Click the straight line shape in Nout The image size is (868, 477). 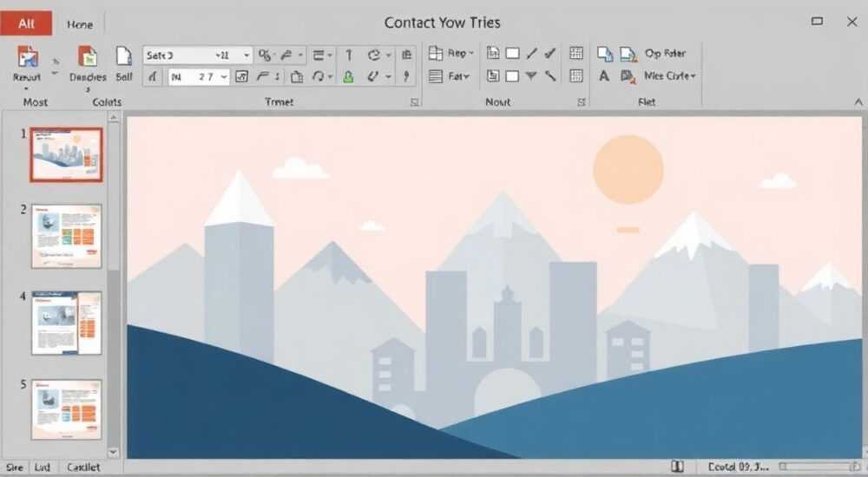tap(532, 53)
